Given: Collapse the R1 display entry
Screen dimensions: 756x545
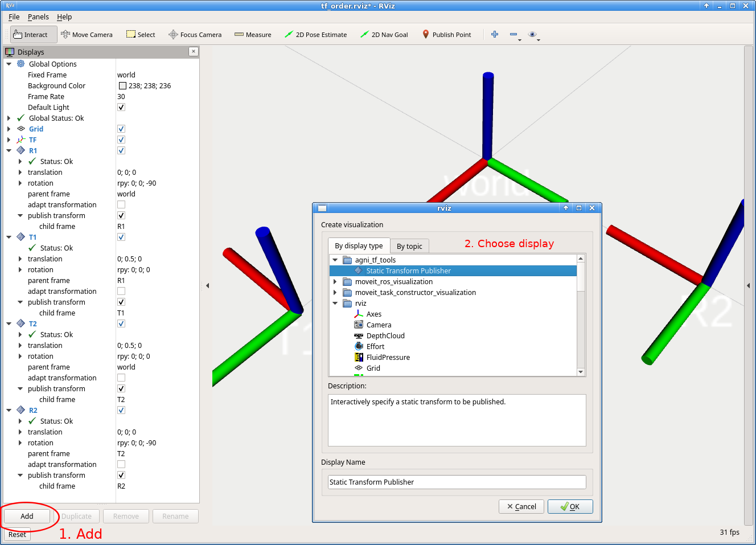Looking at the screenshot, I should point(8,150).
